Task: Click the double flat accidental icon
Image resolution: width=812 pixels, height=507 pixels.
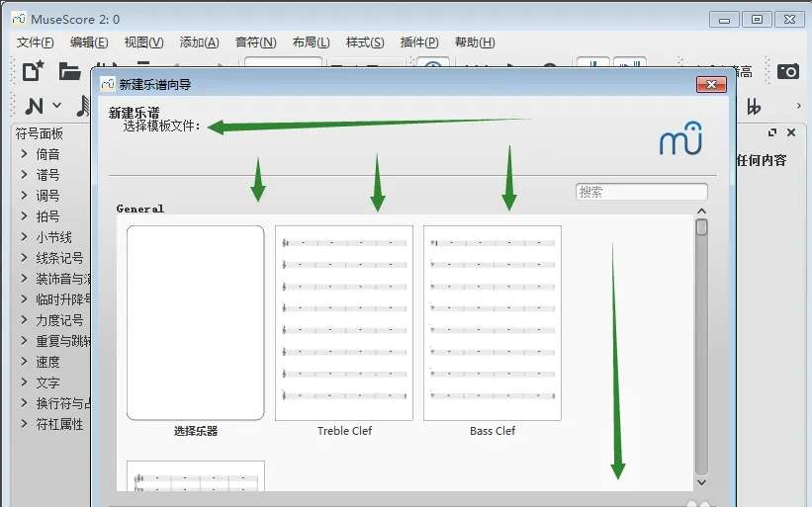Action: pos(754,107)
